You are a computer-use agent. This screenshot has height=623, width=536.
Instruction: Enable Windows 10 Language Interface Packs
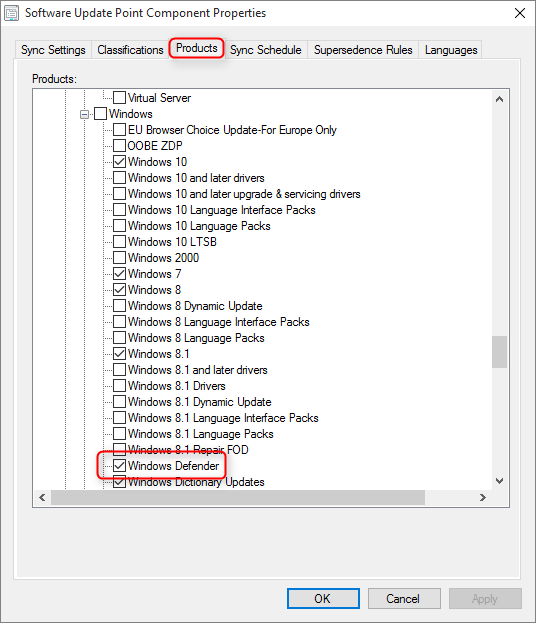pyautogui.click(x=120, y=210)
